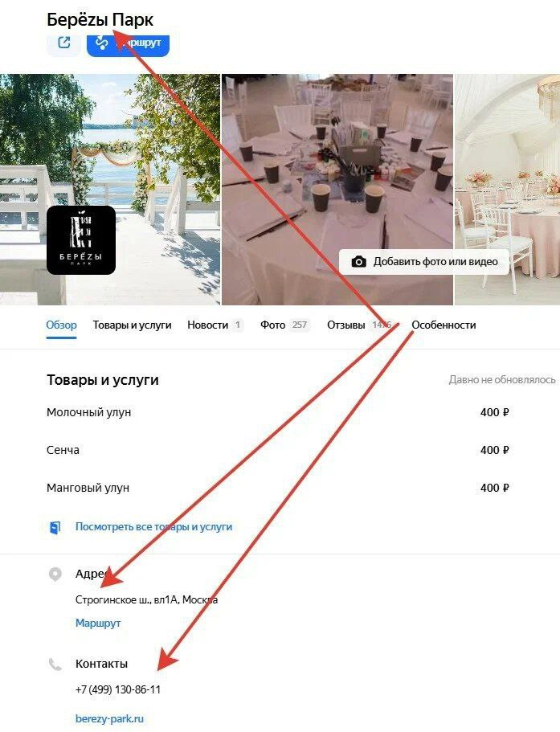The width and height of the screenshot is (560, 732).
Task: Open the berezy-park.ru website link
Action: pos(109,718)
